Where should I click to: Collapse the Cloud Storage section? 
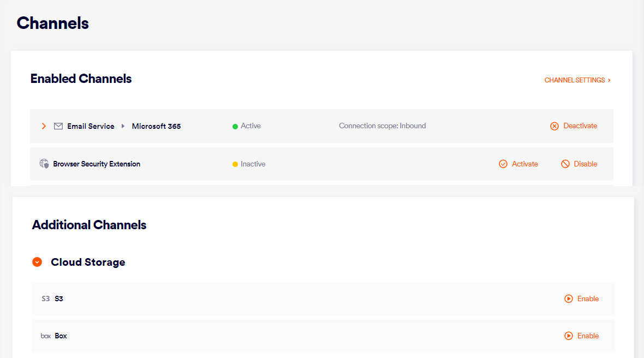point(37,262)
